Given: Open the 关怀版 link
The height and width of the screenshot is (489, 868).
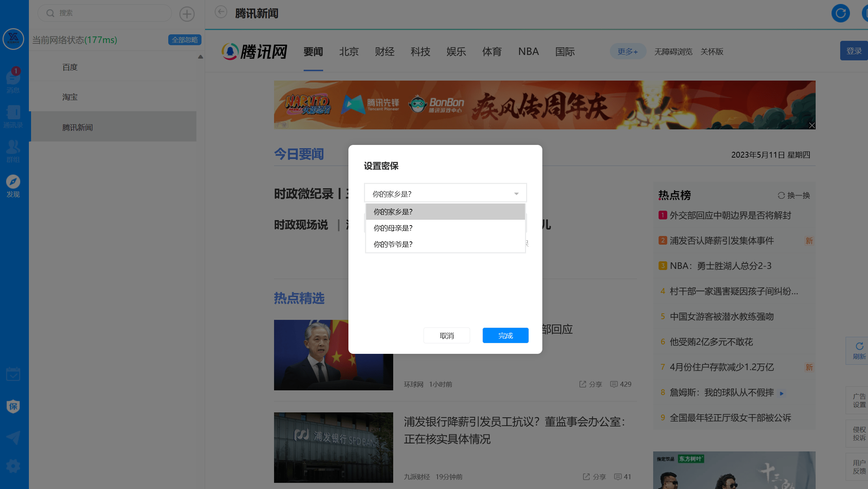Looking at the screenshot, I should click(x=712, y=52).
